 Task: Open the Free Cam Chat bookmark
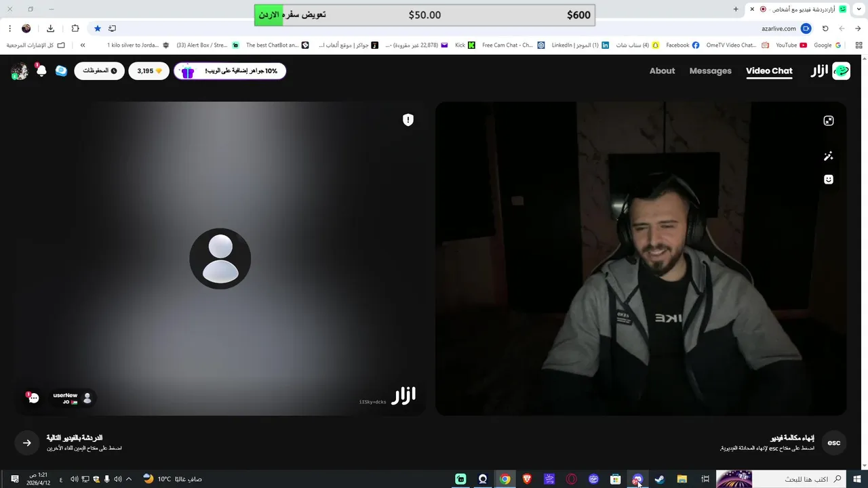(x=513, y=45)
